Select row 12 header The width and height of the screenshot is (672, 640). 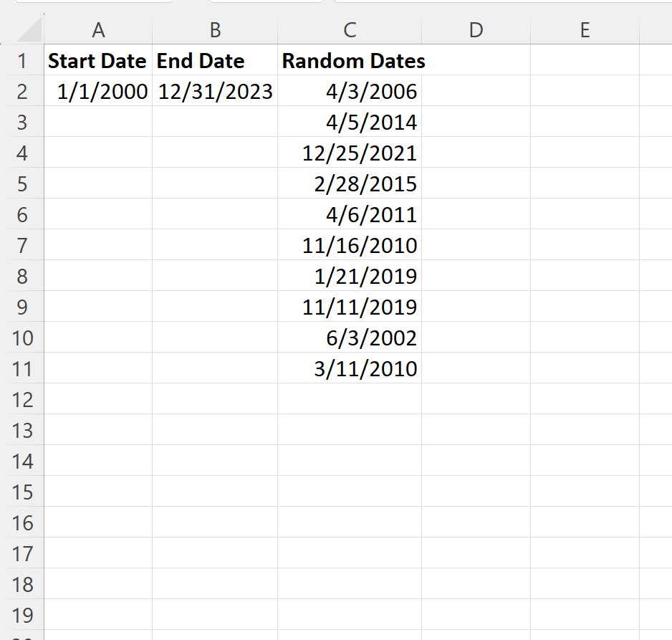click(x=22, y=399)
